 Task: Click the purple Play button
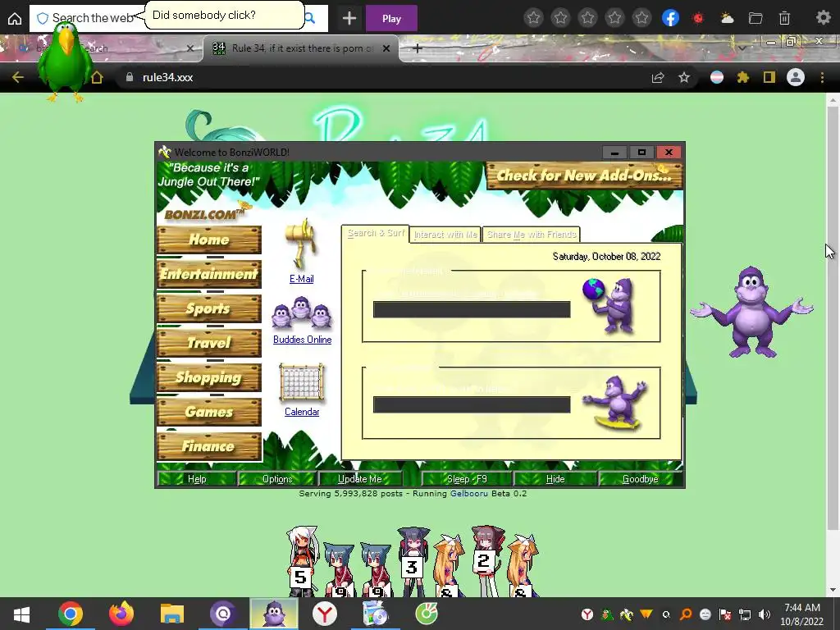click(391, 18)
